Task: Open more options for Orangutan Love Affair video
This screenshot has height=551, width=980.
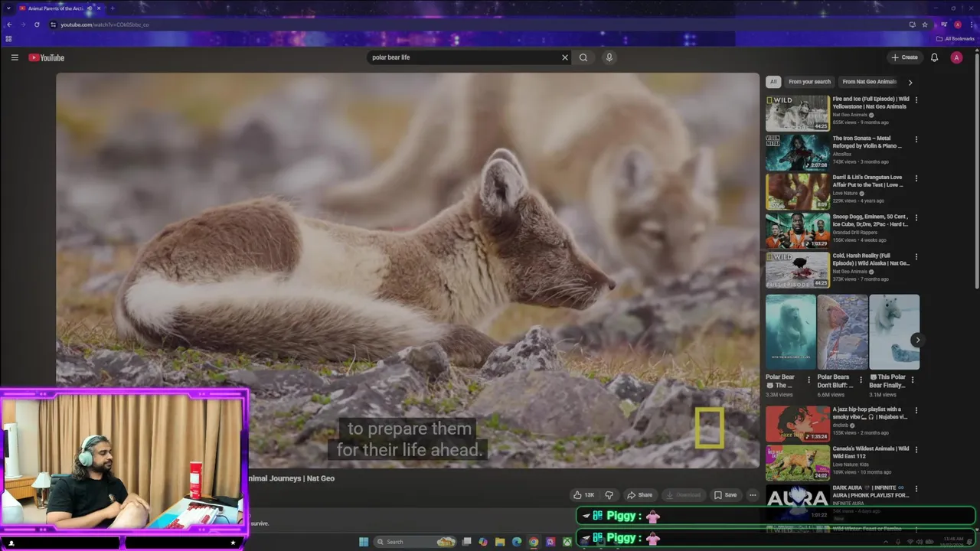Action: coord(916,178)
